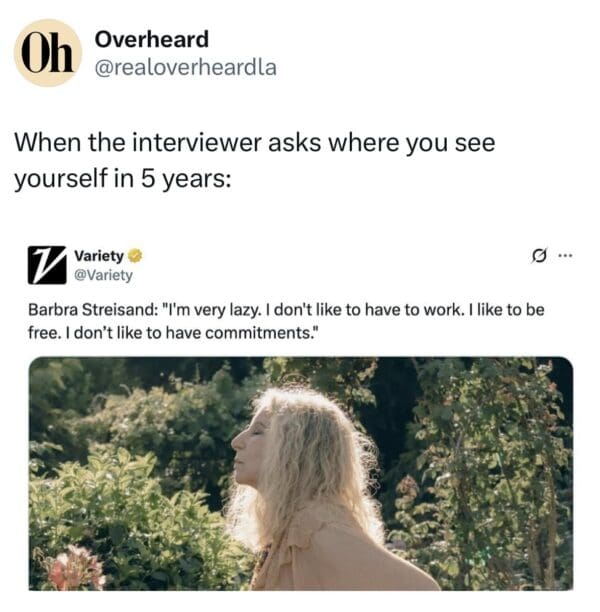This screenshot has height=612, width=600.
Task: Select the "yourself in 5 years:" line
Action: (123, 179)
